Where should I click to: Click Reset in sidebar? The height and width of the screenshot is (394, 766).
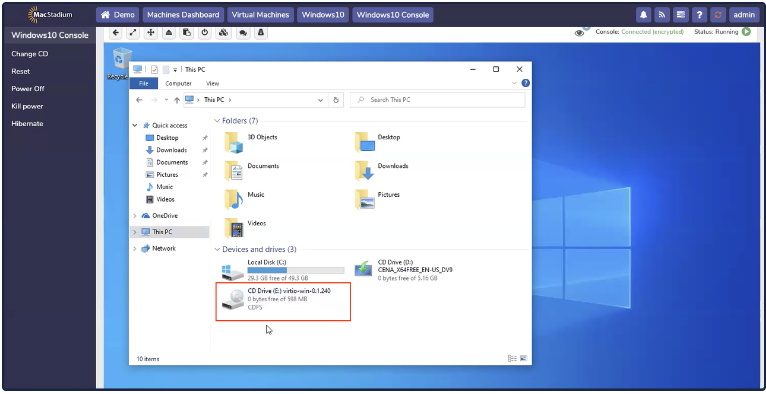21,71
